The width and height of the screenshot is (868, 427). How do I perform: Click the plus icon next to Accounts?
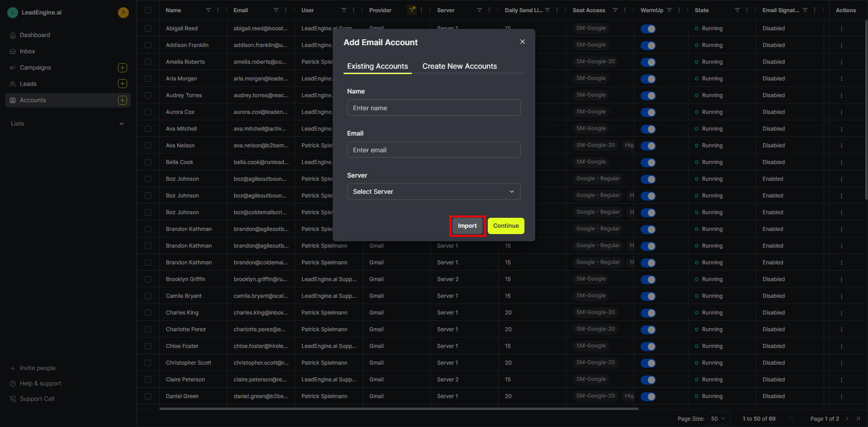[123, 100]
